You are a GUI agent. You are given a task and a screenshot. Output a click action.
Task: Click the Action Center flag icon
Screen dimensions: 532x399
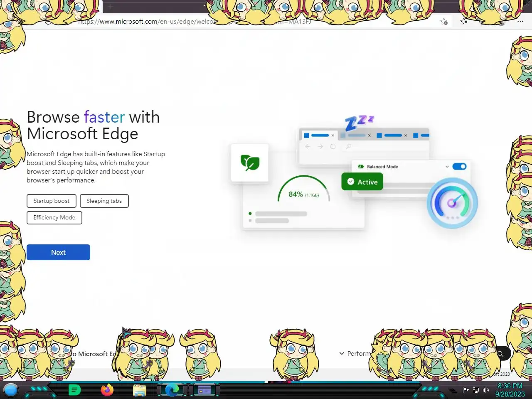pyautogui.click(x=465, y=390)
